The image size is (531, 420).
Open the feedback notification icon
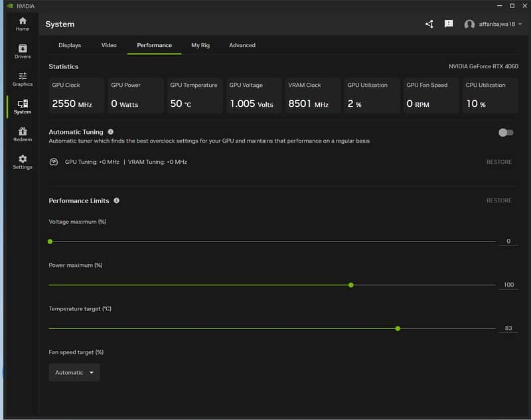[449, 24]
